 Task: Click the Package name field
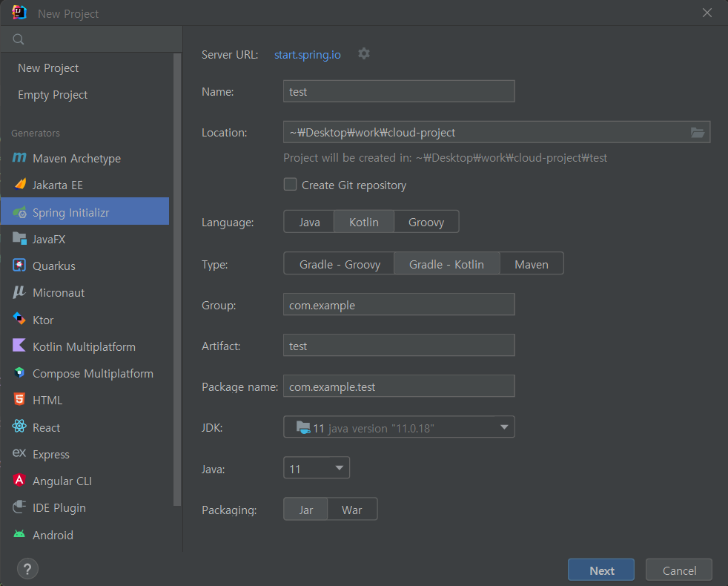click(399, 386)
